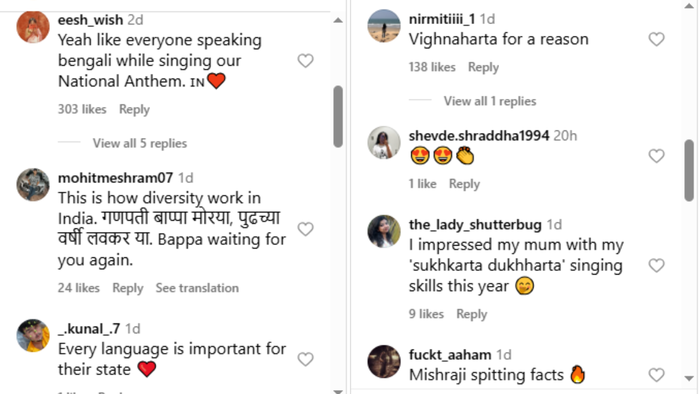This screenshot has height=394, width=700.
Task: Open eesh_wish's profile picture
Action: tap(33, 27)
